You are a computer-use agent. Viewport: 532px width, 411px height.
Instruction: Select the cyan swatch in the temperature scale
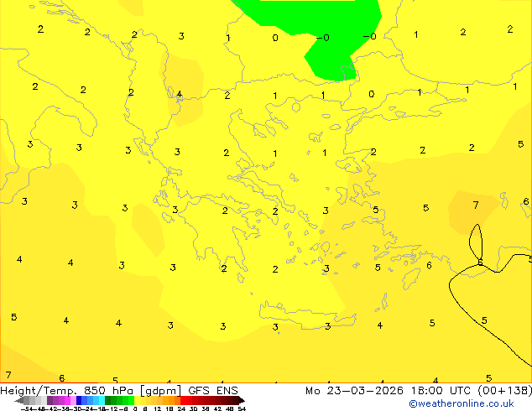click(x=102, y=400)
